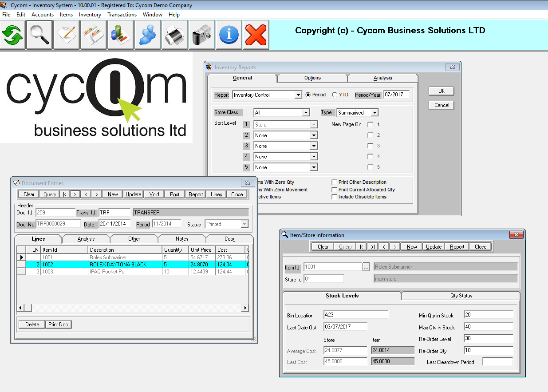Click the Print Doc. button
Image resolution: width=548 pixels, height=392 pixels.
[59, 325]
